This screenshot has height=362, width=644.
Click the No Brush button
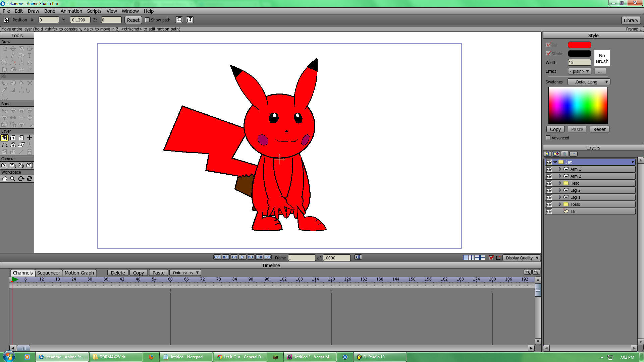pos(602,58)
